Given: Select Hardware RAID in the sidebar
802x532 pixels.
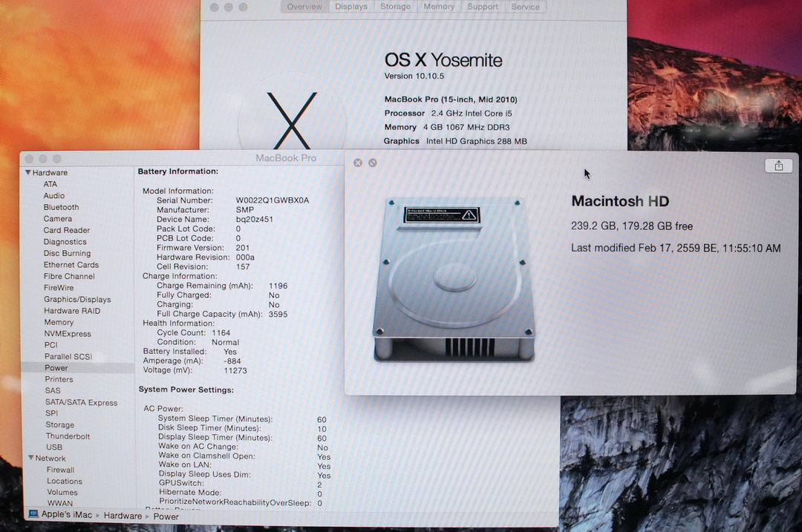Looking at the screenshot, I should (72, 311).
